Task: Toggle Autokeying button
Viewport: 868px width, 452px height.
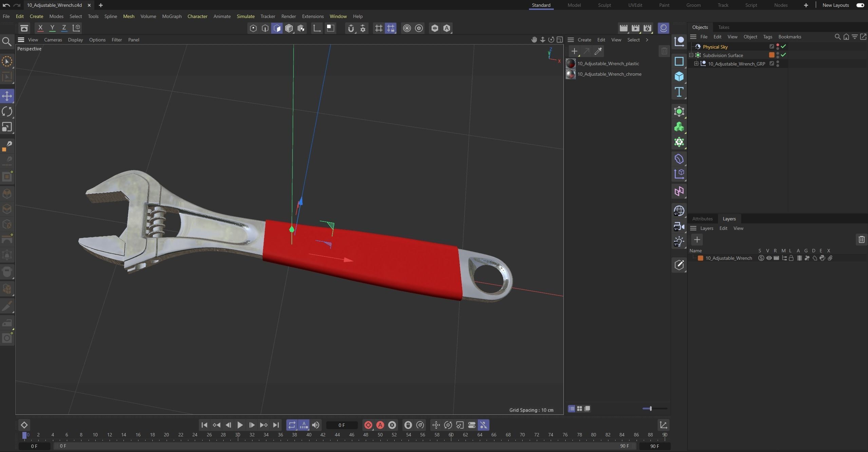Action: tap(380, 425)
